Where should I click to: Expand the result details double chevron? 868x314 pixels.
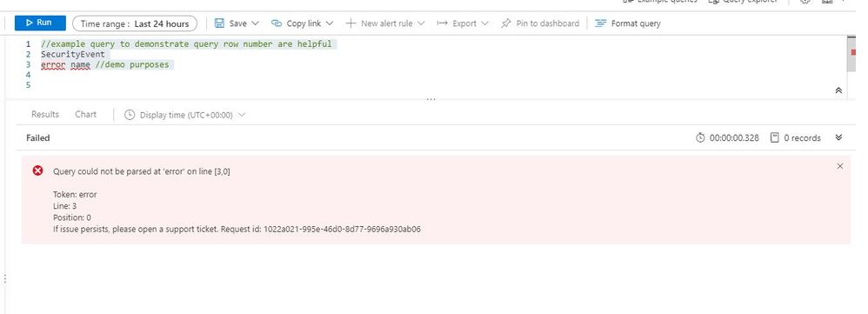838,137
